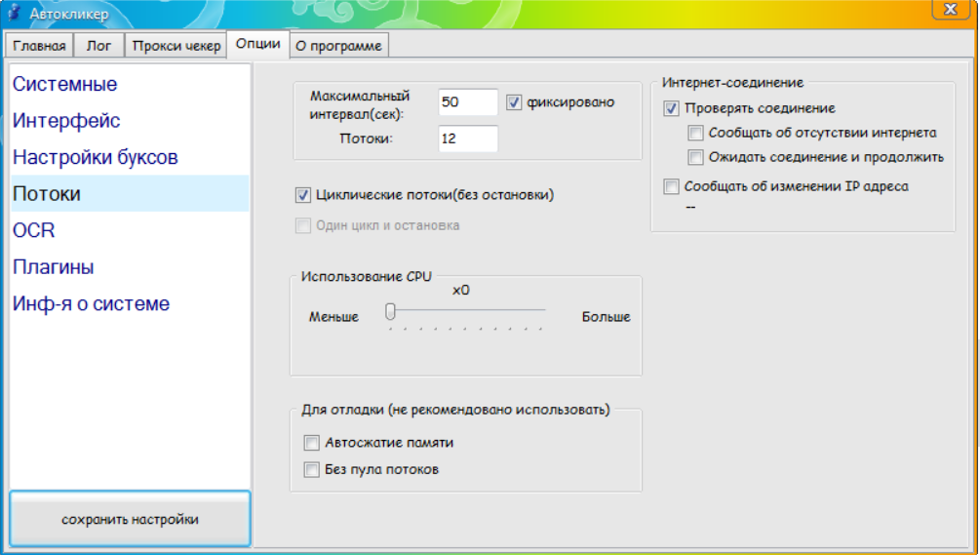Select the Потоки sidebar item
This screenshot has height=555, width=980.
click(130, 193)
